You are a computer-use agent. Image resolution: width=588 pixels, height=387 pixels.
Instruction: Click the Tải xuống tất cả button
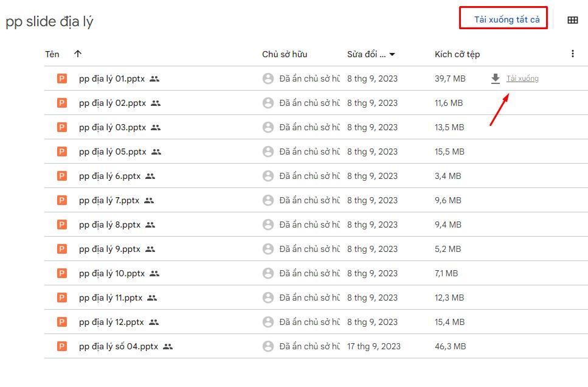507,19
